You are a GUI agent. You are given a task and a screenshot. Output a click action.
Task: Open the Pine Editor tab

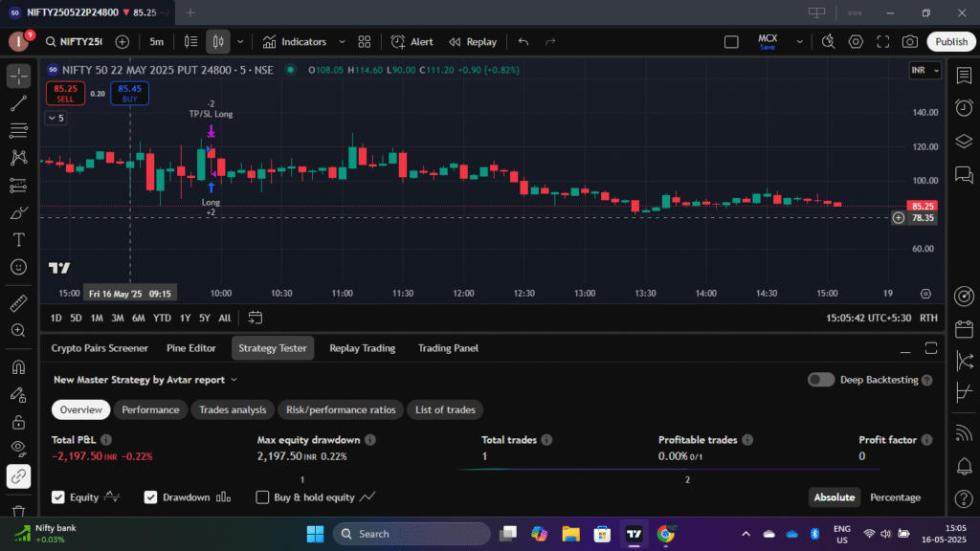click(x=191, y=348)
